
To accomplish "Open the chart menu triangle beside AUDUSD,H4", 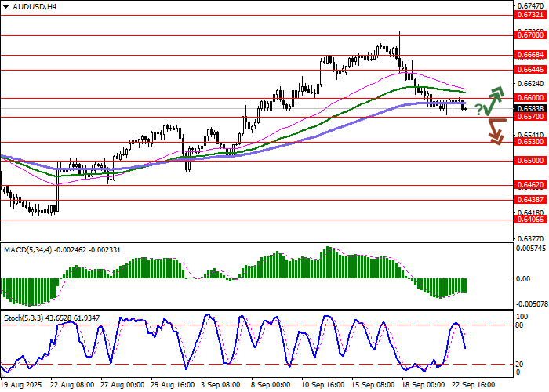I will coord(5,7).
